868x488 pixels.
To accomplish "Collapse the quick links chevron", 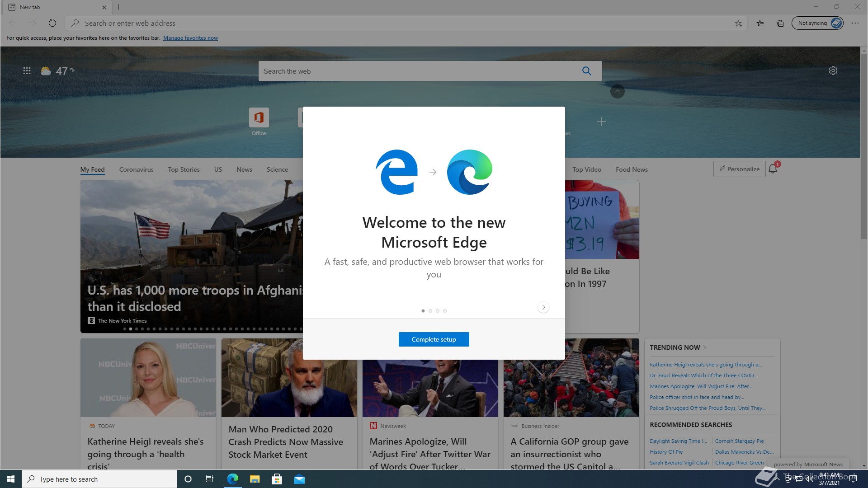I will click(x=617, y=91).
